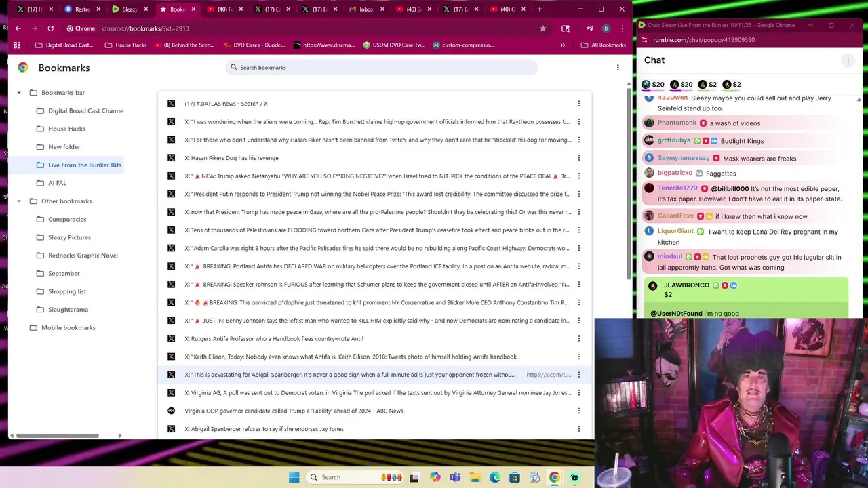868x488 pixels.
Task: Open more actions for Rutgers Antifa Professor bookmark
Action: pos(578,338)
